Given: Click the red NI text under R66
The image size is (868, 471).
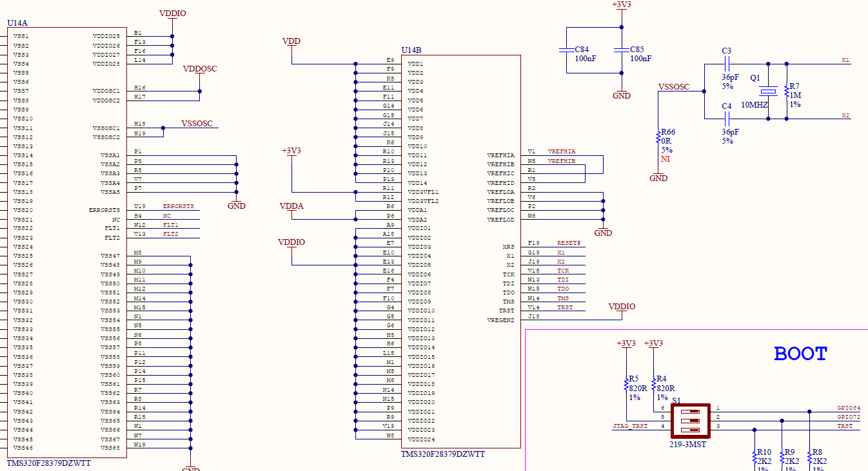Looking at the screenshot, I should pyautogui.click(x=665, y=159).
